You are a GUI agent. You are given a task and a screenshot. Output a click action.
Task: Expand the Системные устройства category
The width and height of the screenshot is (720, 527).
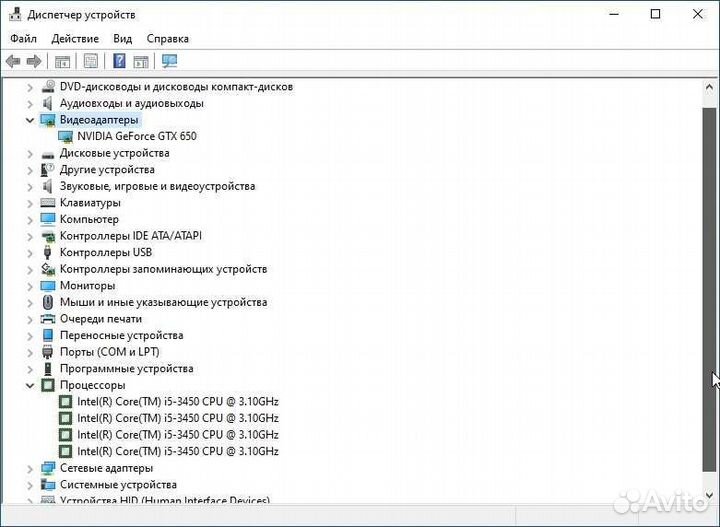(x=30, y=485)
